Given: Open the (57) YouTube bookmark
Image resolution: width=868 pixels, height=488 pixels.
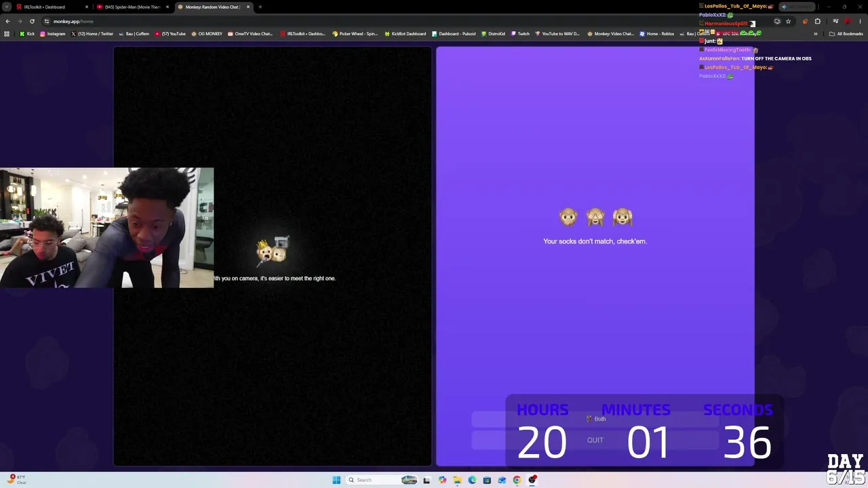Looking at the screenshot, I should coord(170,34).
